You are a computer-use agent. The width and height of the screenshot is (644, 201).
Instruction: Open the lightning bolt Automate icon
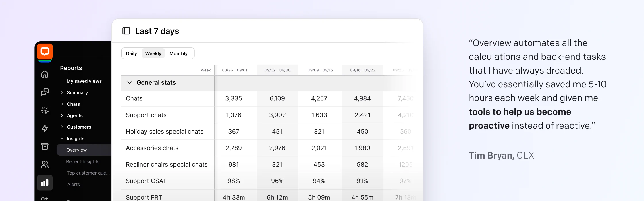click(x=45, y=128)
